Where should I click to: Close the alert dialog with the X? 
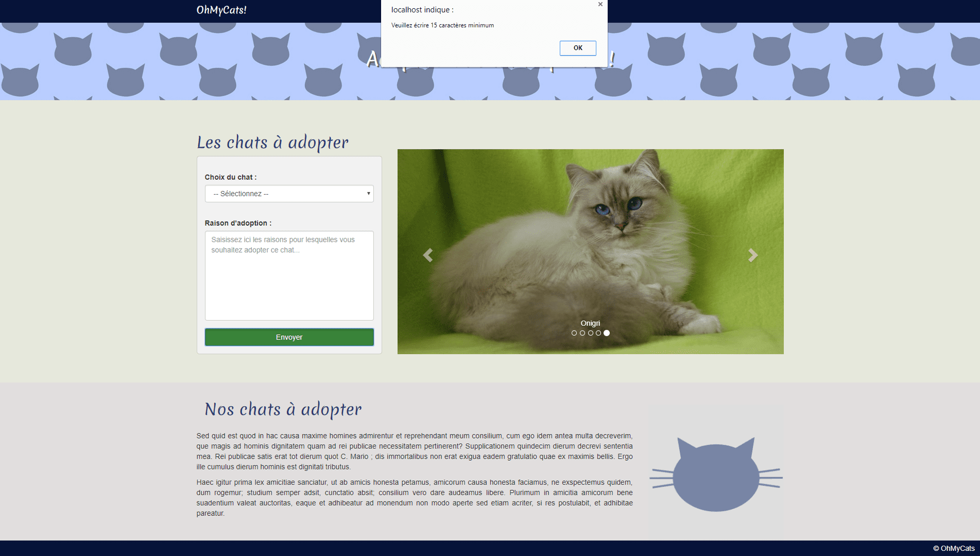(600, 4)
